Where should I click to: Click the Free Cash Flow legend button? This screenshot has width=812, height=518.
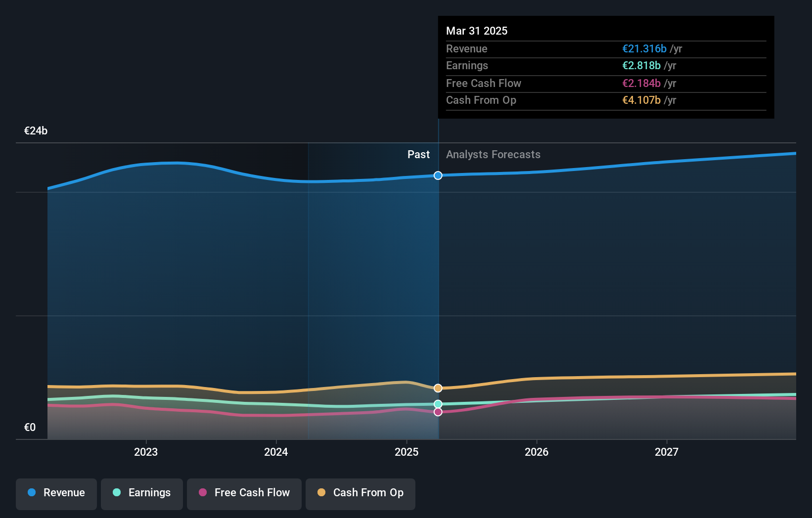[244, 493]
